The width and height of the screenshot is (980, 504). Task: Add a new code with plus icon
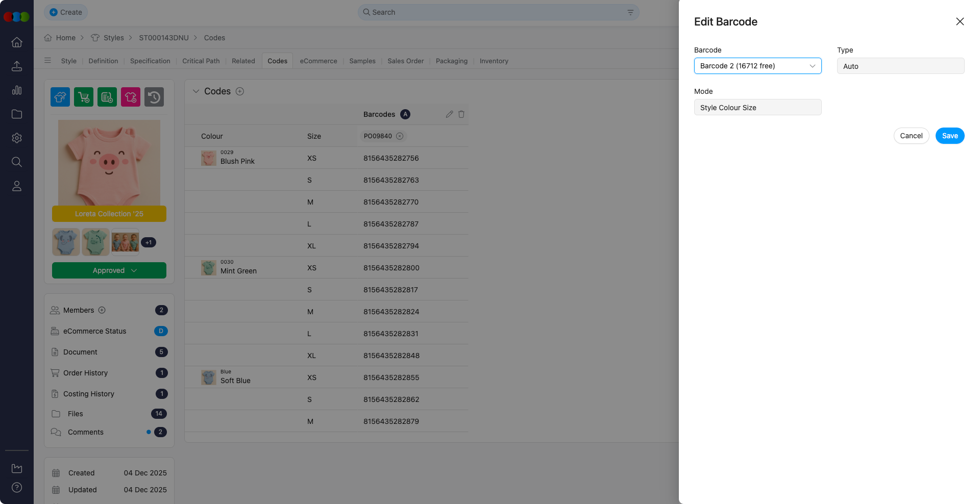[x=240, y=91]
